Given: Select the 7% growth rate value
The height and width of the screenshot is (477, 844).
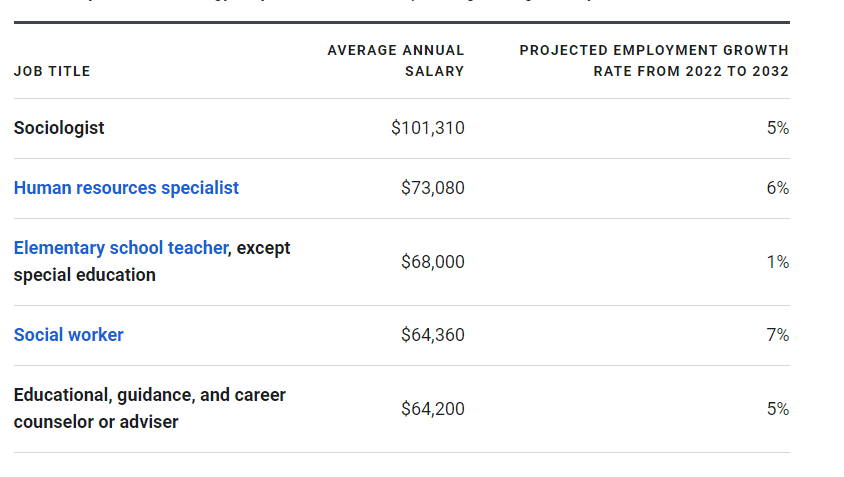Looking at the screenshot, I should [x=778, y=335].
